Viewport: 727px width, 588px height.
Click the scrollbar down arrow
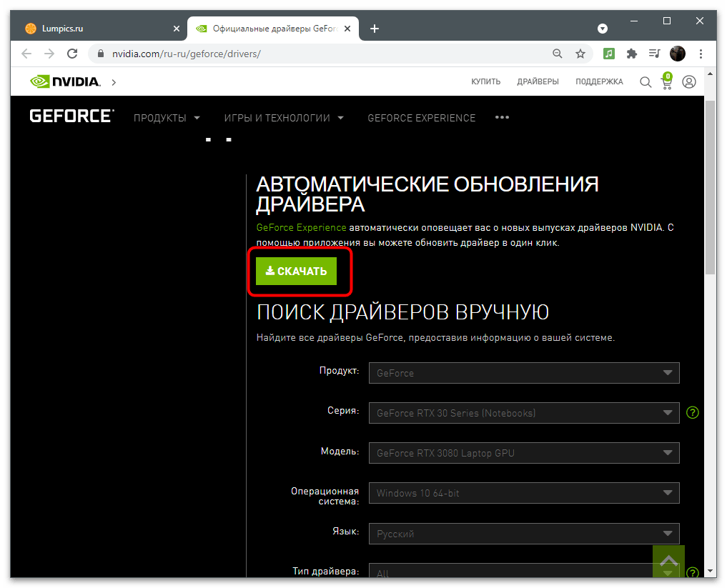[x=710, y=572]
